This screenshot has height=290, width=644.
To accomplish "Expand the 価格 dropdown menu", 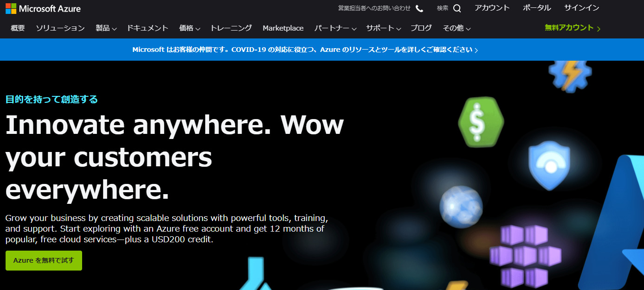I will [189, 28].
